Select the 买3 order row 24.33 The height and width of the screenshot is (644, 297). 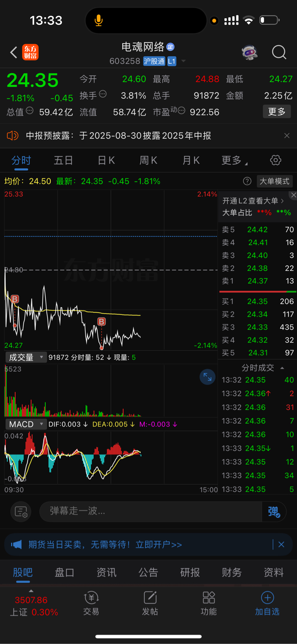(x=258, y=327)
